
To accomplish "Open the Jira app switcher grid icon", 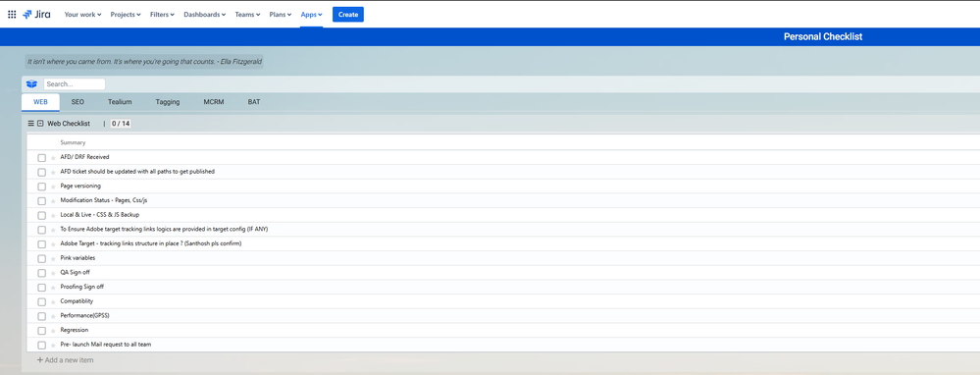I will click(12, 15).
